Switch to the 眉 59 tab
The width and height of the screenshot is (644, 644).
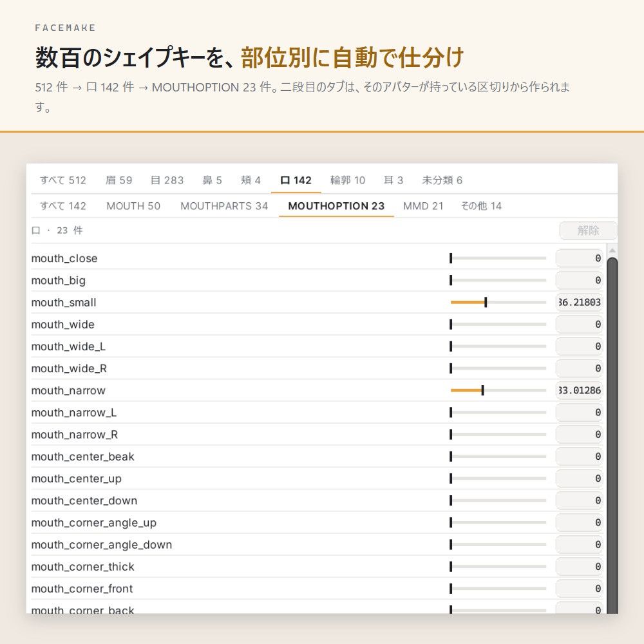pyautogui.click(x=118, y=180)
